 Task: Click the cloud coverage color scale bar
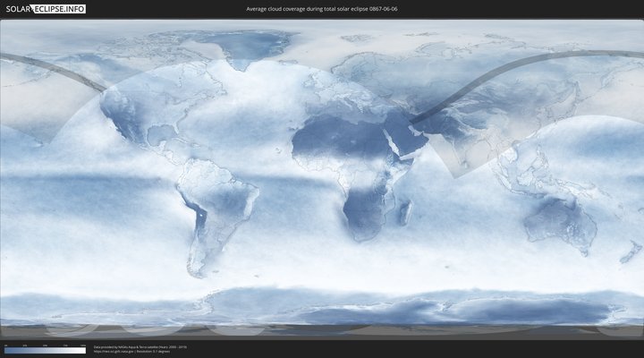(46, 350)
